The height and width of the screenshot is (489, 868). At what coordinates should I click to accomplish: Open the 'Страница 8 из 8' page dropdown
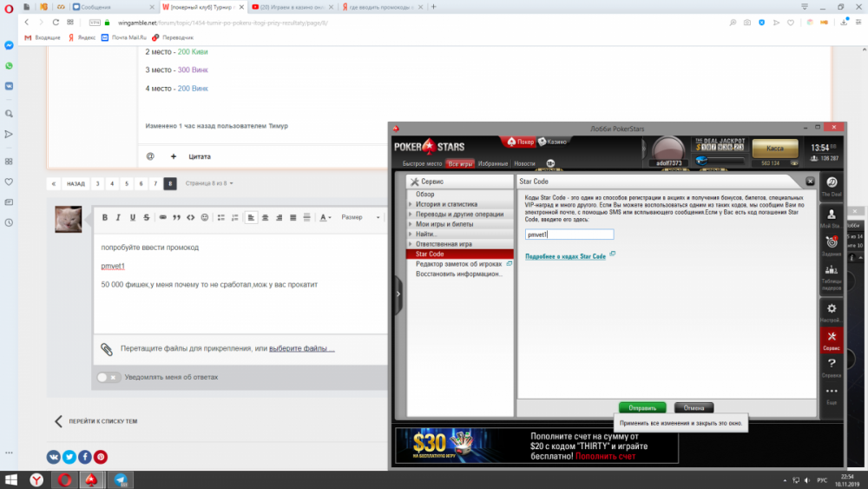click(x=209, y=183)
